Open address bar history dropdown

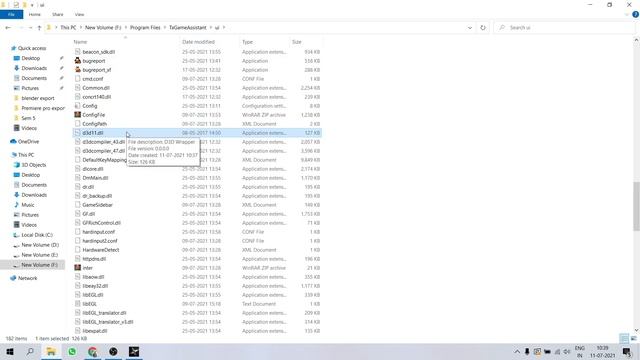point(470,28)
